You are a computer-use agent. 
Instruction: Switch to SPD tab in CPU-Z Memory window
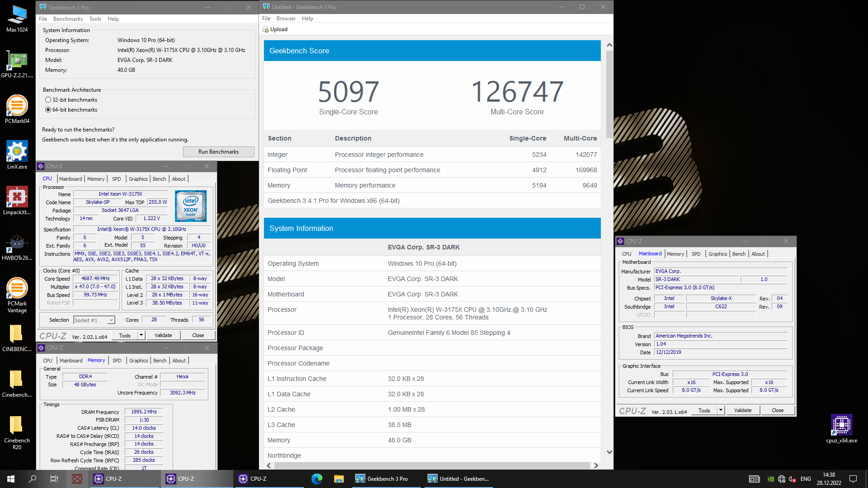click(117, 361)
